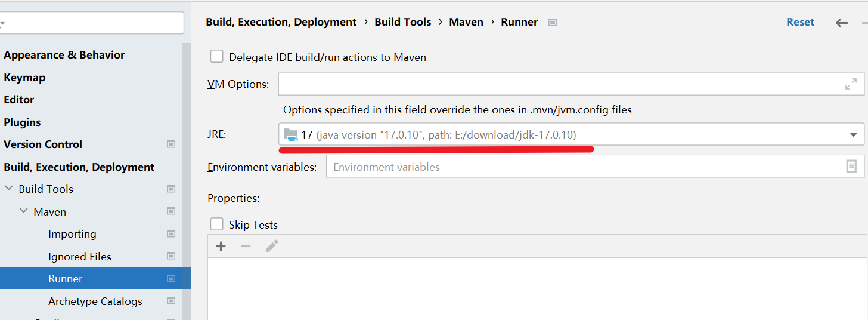Viewport: 868px width, 320px height.
Task: Open the environment variables editor icon
Action: click(851, 167)
